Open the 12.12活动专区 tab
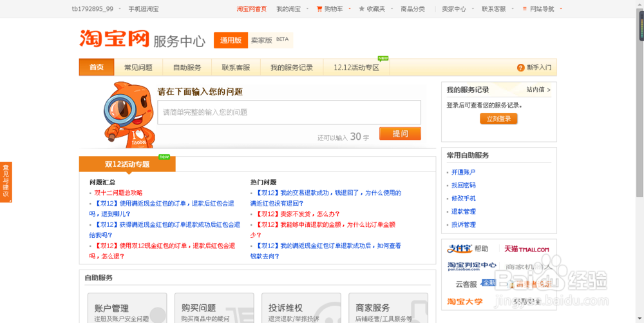Viewport: 644px width, 323px height. [x=356, y=68]
